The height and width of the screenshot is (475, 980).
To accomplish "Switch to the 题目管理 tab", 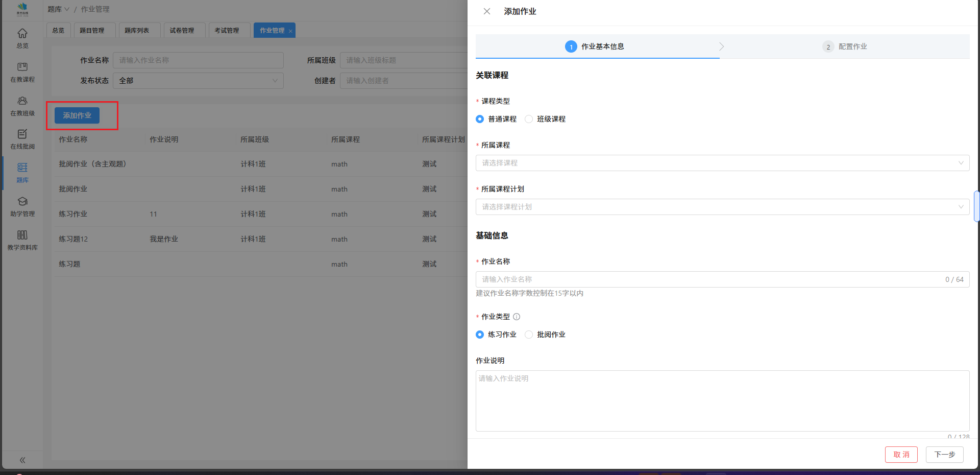I will pos(92,31).
